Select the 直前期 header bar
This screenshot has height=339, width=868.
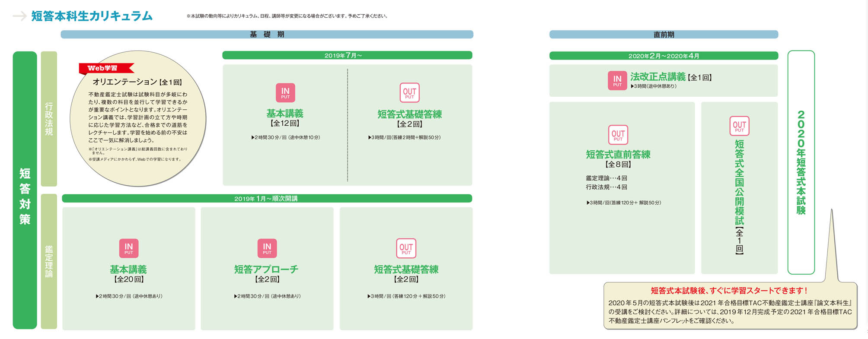664,35
